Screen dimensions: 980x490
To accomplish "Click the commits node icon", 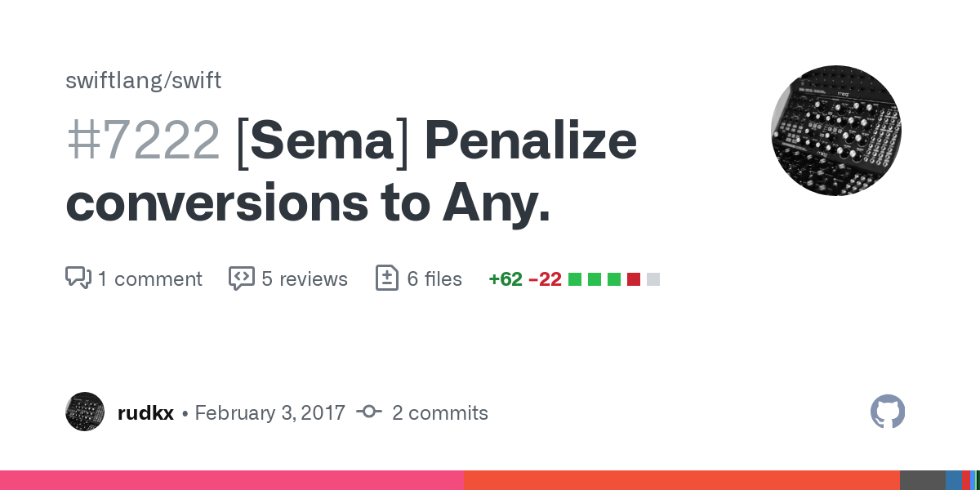I will point(369,412).
